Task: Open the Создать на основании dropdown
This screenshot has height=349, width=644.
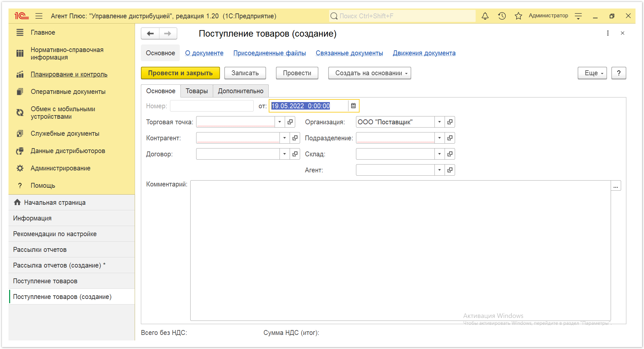Action: click(x=369, y=73)
